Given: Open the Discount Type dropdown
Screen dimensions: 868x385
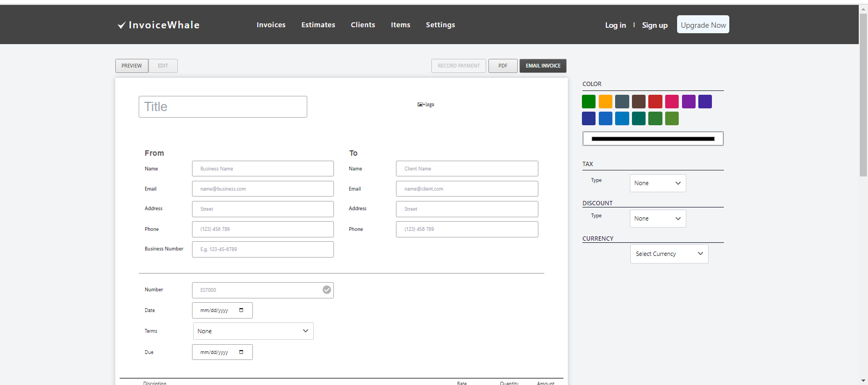Looking at the screenshot, I should point(658,218).
